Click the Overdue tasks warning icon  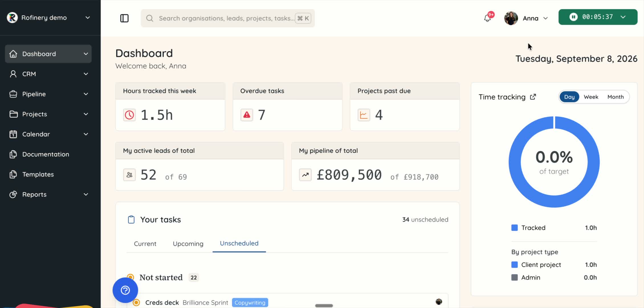pos(247,115)
